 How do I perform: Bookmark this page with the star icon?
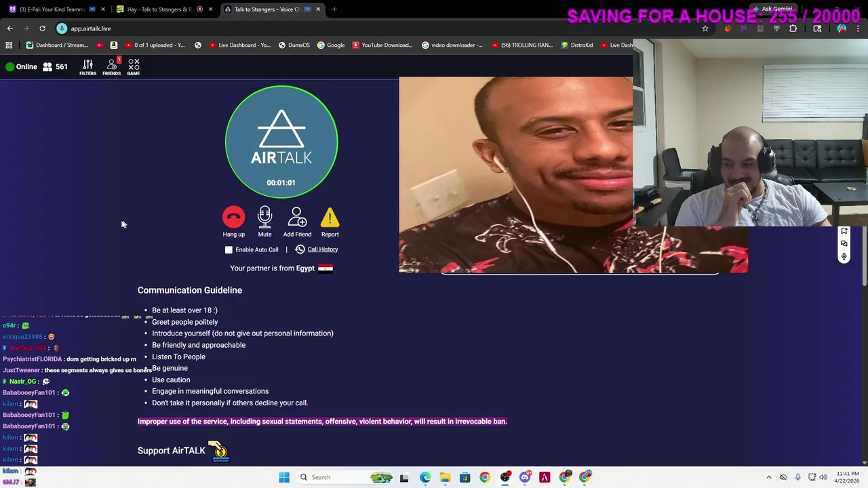(705, 28)
